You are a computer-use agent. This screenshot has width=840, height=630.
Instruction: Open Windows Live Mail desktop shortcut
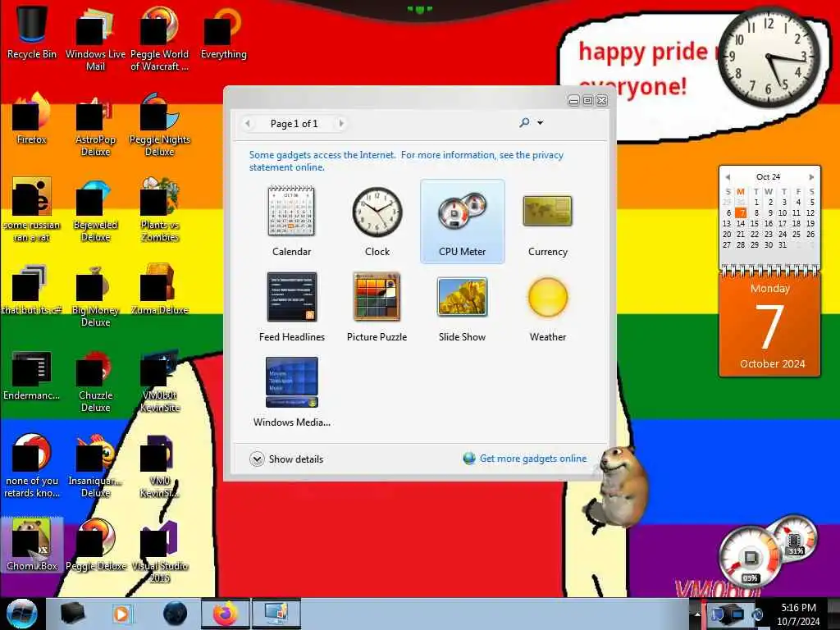[95, 39]
